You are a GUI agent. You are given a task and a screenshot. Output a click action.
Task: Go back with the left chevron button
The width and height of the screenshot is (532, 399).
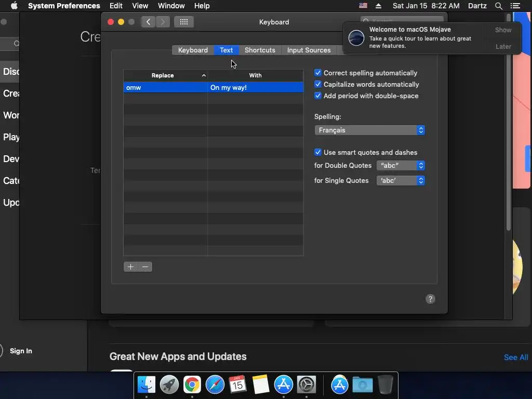pos(148,22)
